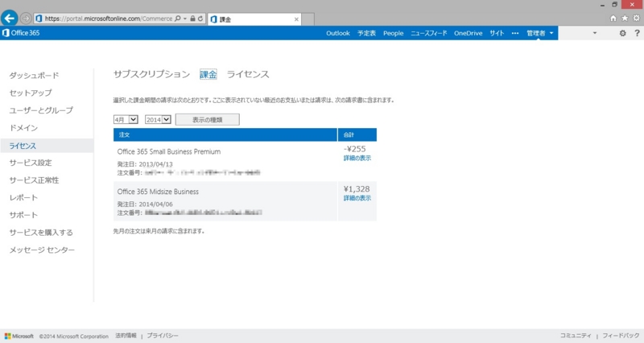Click the Microsoft logo in footer
The height and width of the screenshot is (343, 644).
pyautogui.click(x=19, y=336)
